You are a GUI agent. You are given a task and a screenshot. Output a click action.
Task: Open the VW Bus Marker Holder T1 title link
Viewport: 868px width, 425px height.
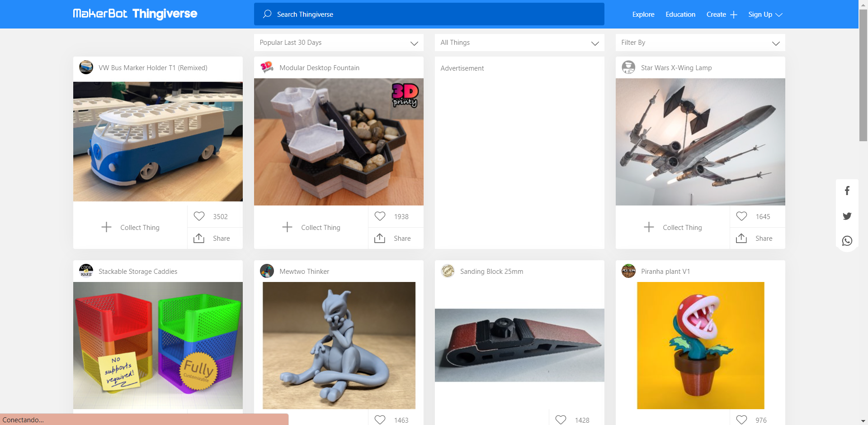click(153, 68)
